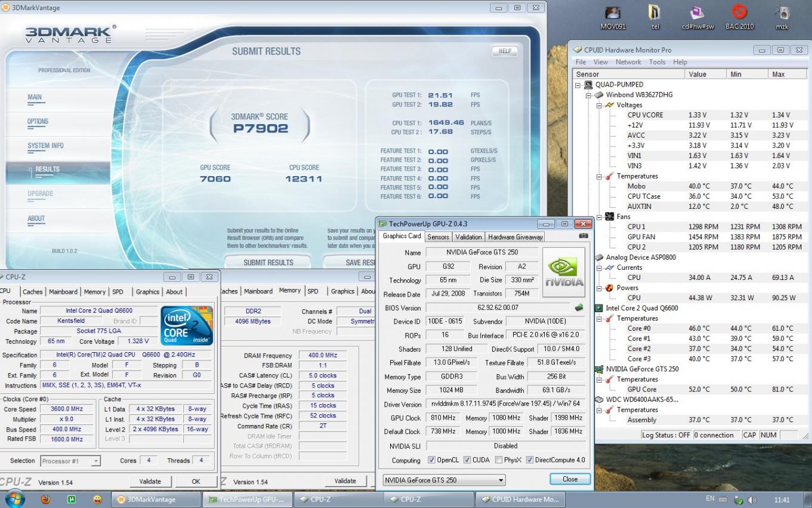Open the Help menu in Hardware Monitor
The image size is (812, 508).
[680, 62]
